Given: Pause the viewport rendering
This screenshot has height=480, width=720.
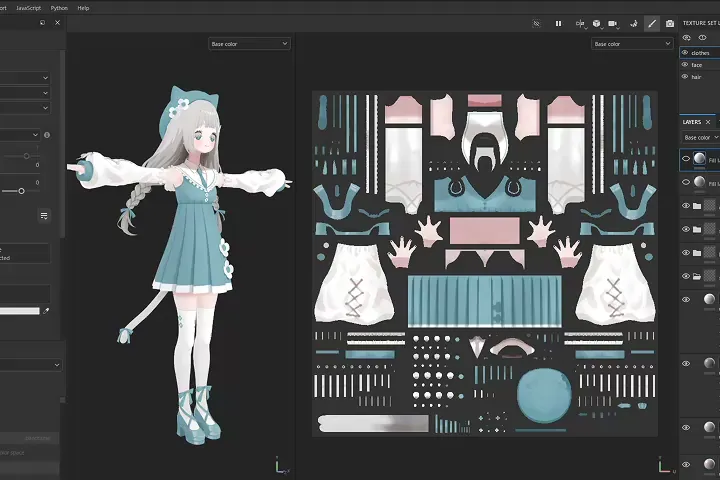Looking at the screenshot, I should (x=558, y=22).
